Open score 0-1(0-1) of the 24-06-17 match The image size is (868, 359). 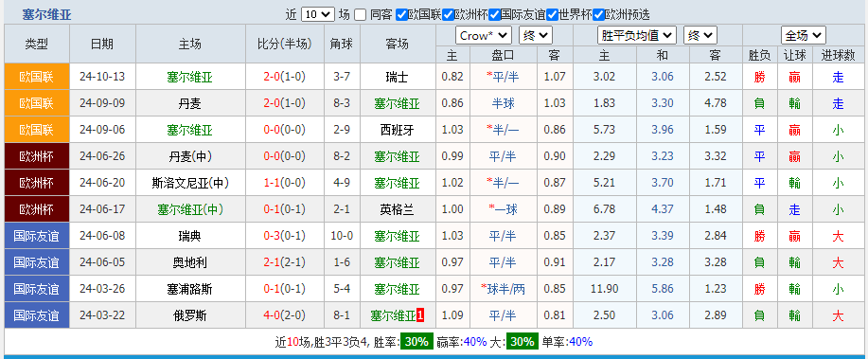(285, 209)
